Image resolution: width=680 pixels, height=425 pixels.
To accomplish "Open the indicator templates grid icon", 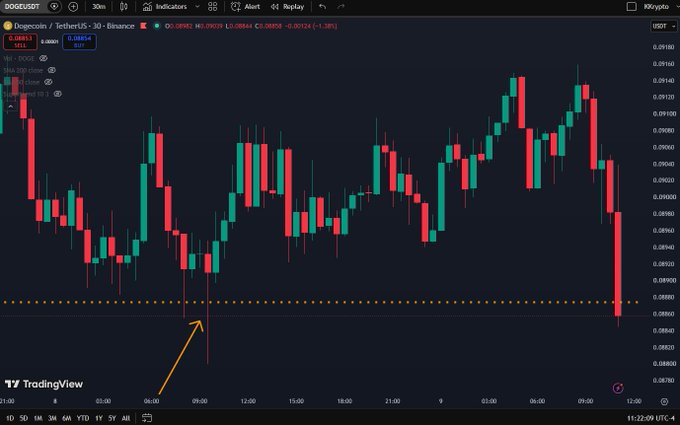I will tap(212, 7).
